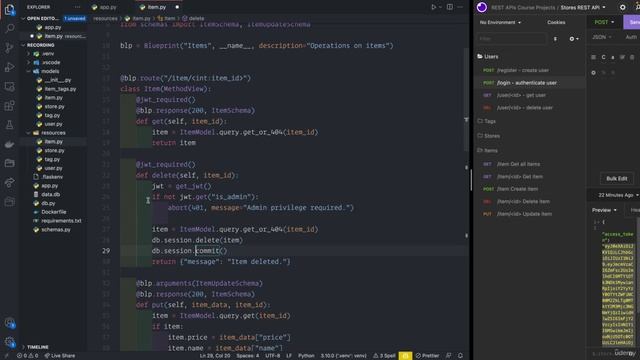This screenshot has height=360, width=640.
Task: Click the feedback icon in status bar
Action: (449, 356)
